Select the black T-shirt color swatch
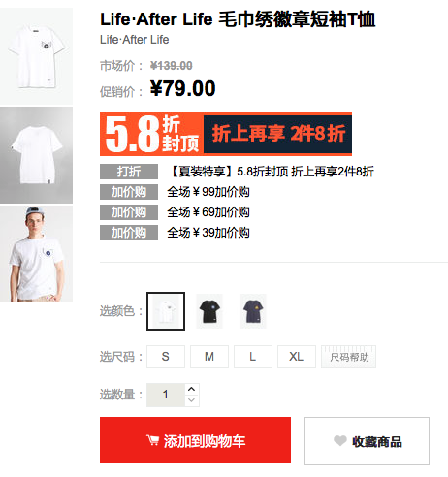The image size is (448, 477). pos(209,311)
